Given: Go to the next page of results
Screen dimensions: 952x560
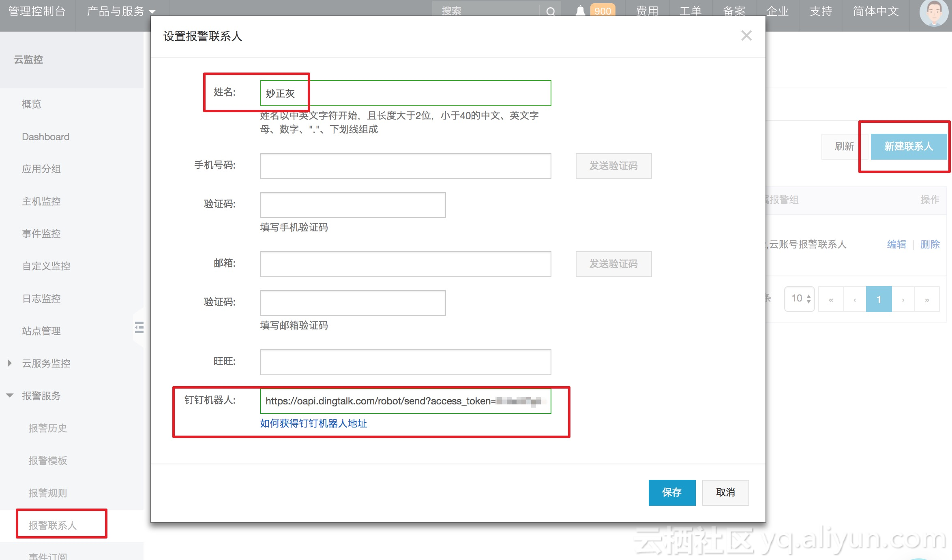Looking at the screenshot, I should point(903,299).
